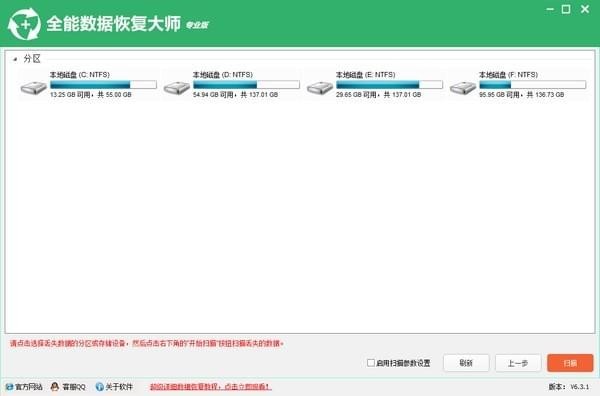
Task: Click the about software info icon
Action: 99,387
